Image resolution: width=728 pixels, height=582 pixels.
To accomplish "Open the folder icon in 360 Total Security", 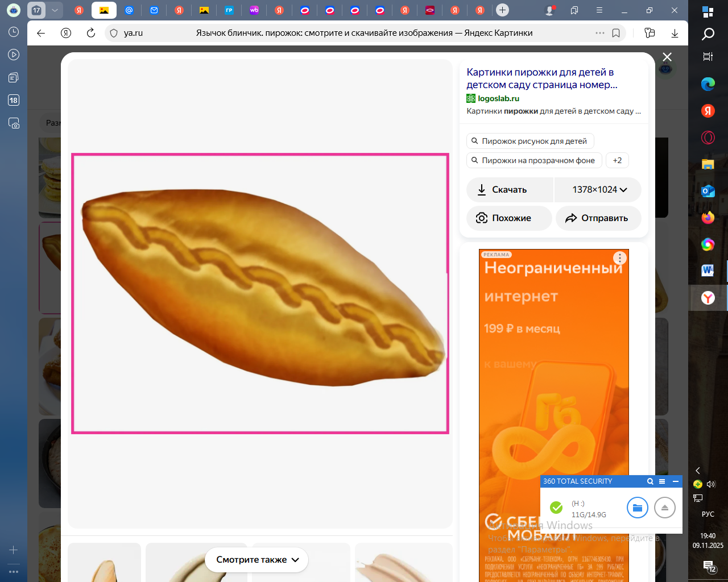I will (x=637, y=508).
